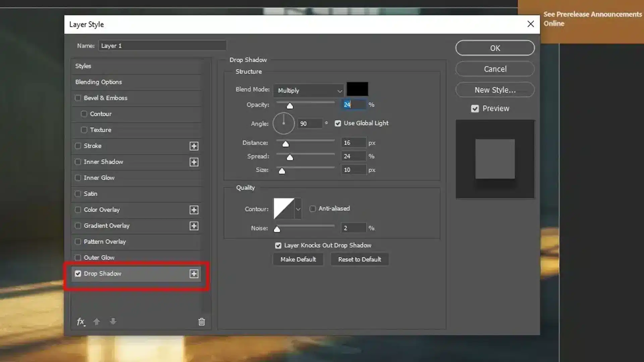This screenshot has width=644, height=362.
Task: Toggle the Drop Shadow checkbox on
Action: click(78, 274)
